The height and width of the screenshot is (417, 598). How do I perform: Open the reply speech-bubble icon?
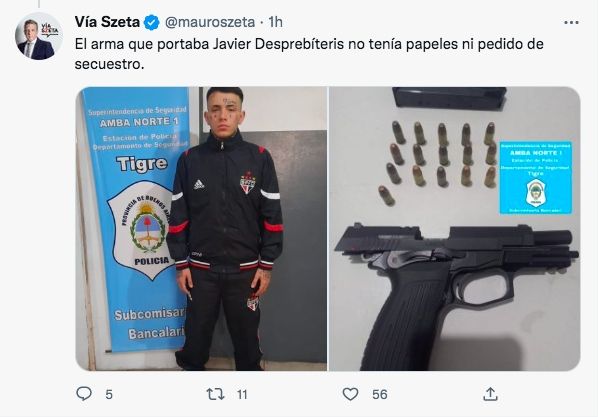click(x=84, y=394)
